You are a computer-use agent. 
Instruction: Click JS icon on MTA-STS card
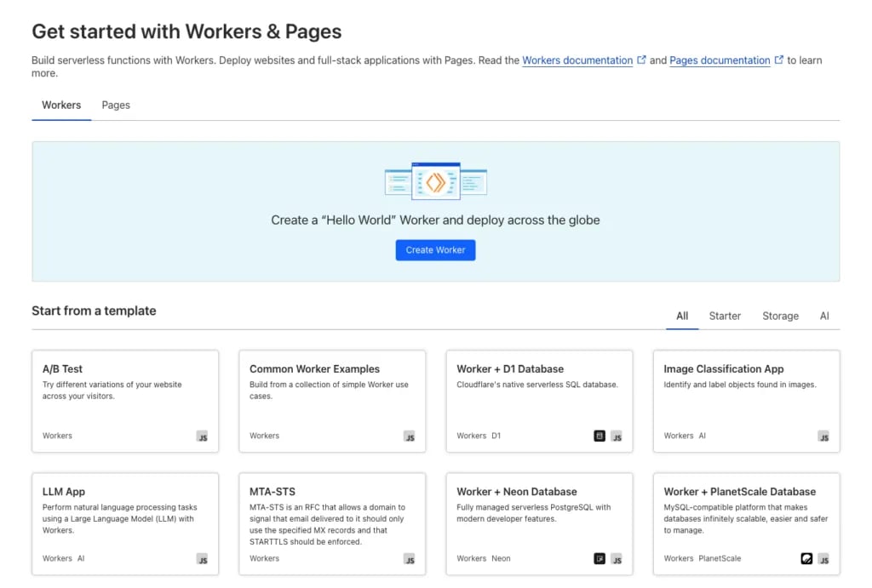(x=410, y=560)
